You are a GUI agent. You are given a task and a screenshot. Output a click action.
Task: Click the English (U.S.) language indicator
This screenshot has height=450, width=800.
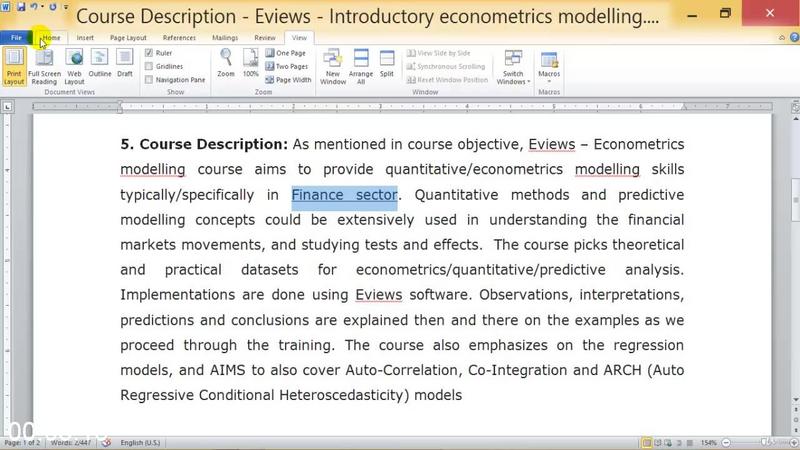click(x=140, y=443)
